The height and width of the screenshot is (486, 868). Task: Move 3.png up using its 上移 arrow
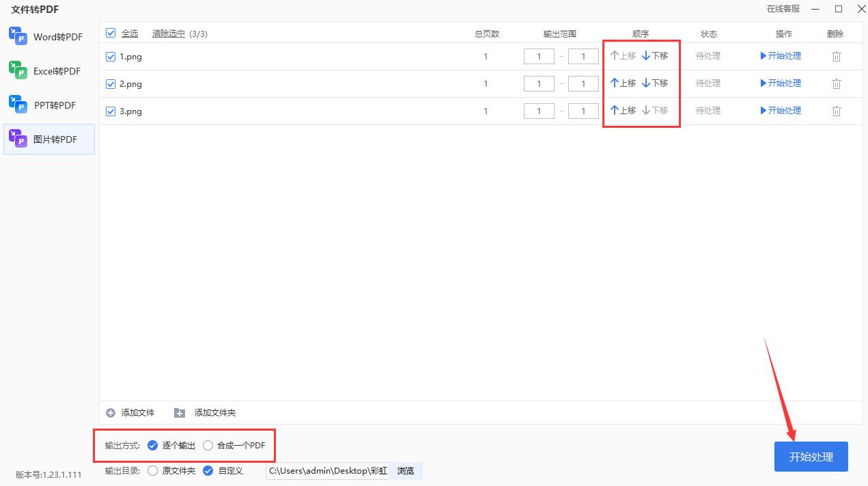pos(622,110)
